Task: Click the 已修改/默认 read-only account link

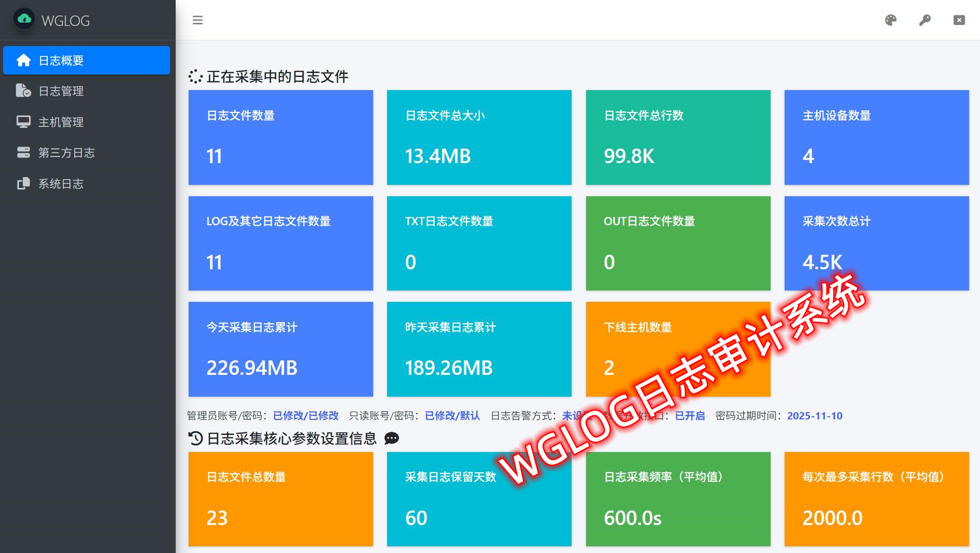Action: 452,416
